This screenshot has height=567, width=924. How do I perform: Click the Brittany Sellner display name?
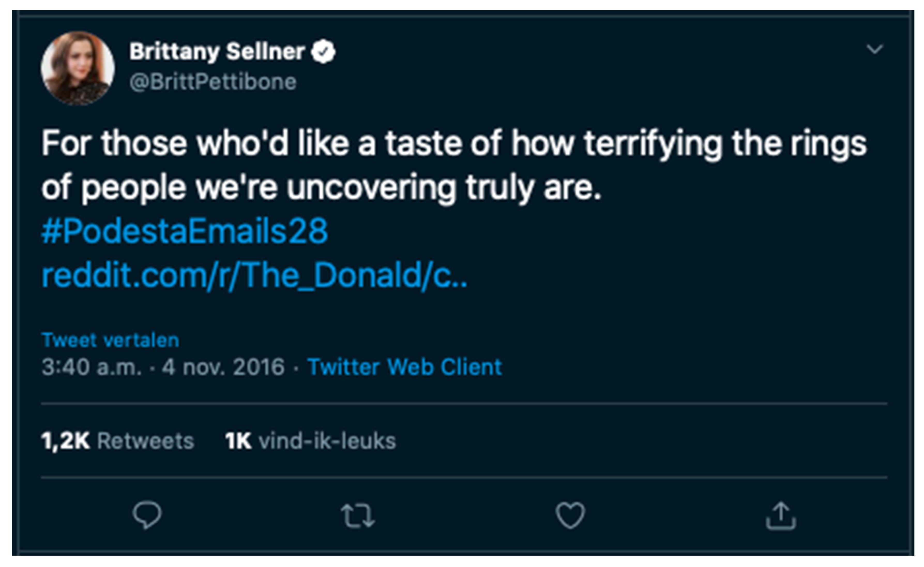[x=217, y=51]
